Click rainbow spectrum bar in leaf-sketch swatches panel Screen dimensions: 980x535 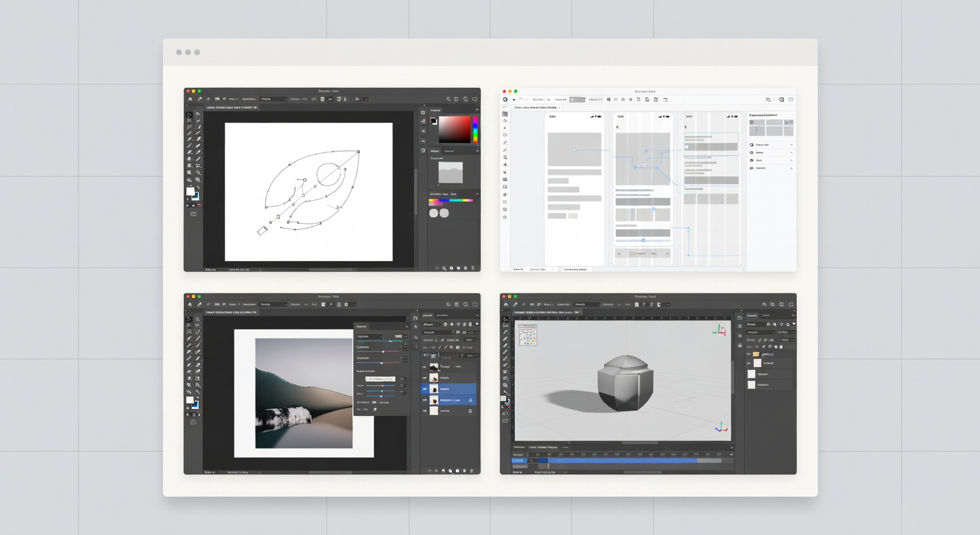tap(451, 200)
